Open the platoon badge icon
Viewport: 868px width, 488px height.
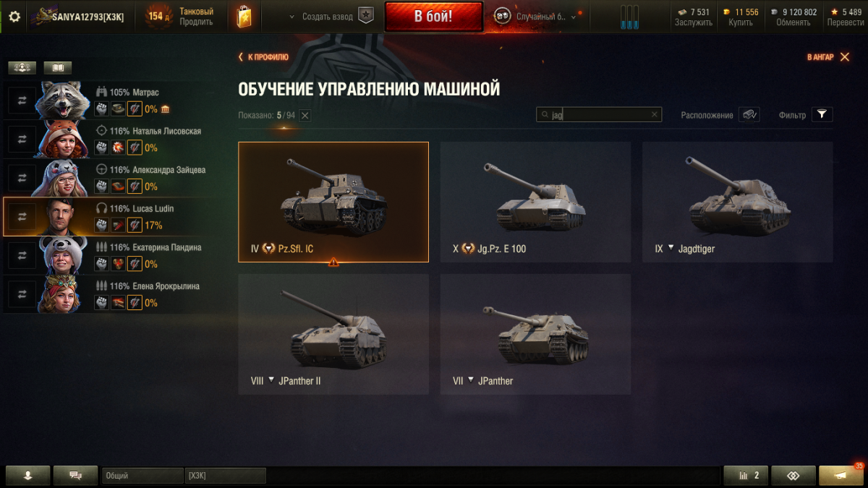[x=366, y=16]
